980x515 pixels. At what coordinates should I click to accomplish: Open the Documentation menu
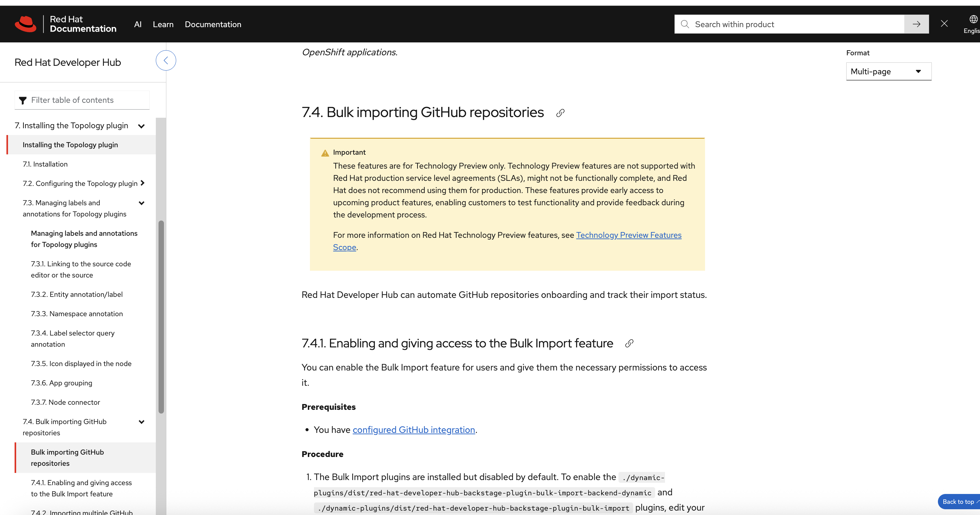[212, 24]
